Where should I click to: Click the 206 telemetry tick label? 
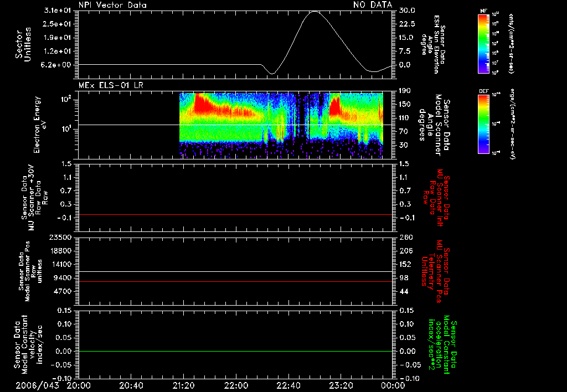coord(405,251)
